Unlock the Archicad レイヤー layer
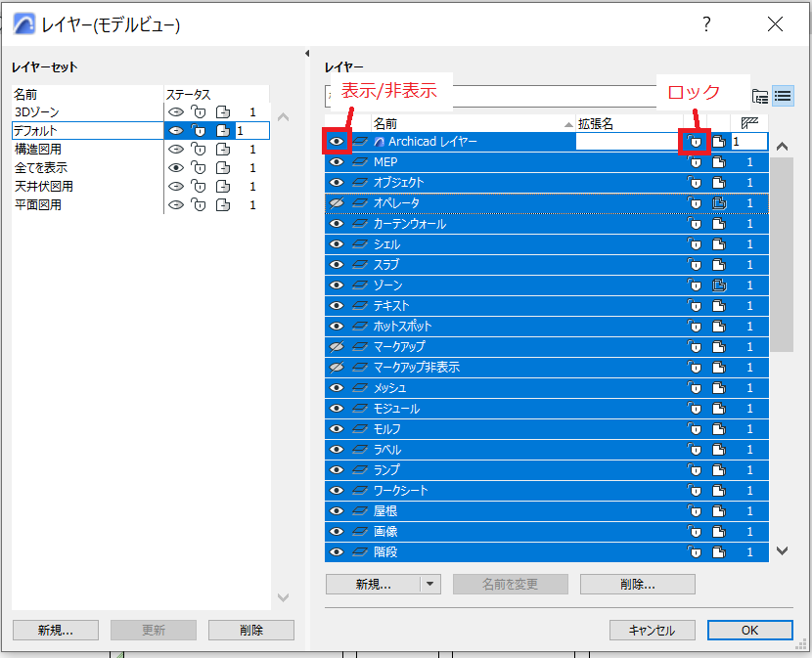Screen dimensions: 812x658 click(x=695, y=141)
